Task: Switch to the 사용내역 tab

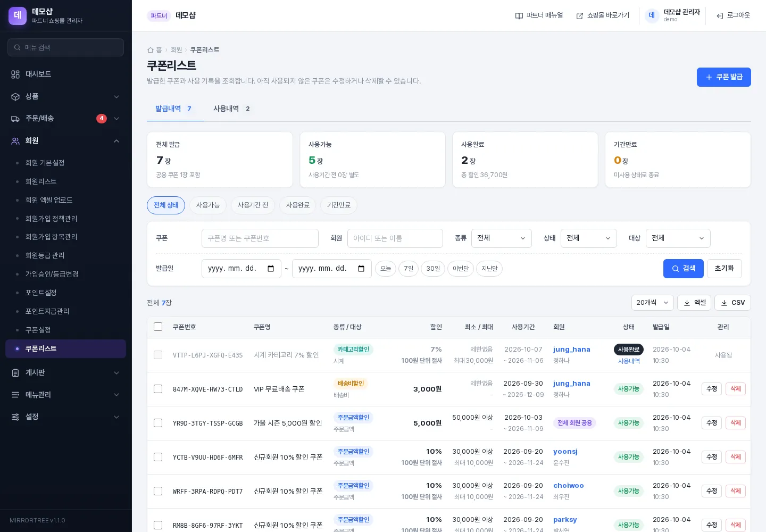Action: coord(232,109)
